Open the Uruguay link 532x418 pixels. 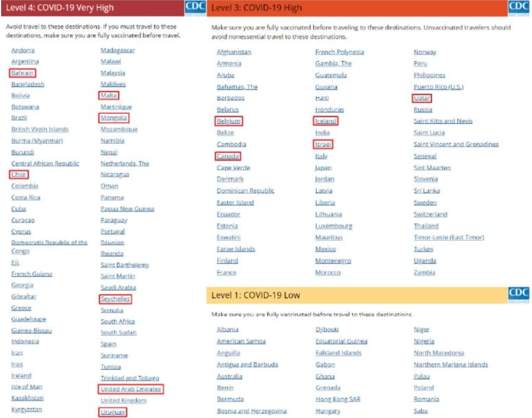click(x=113, y=412)
